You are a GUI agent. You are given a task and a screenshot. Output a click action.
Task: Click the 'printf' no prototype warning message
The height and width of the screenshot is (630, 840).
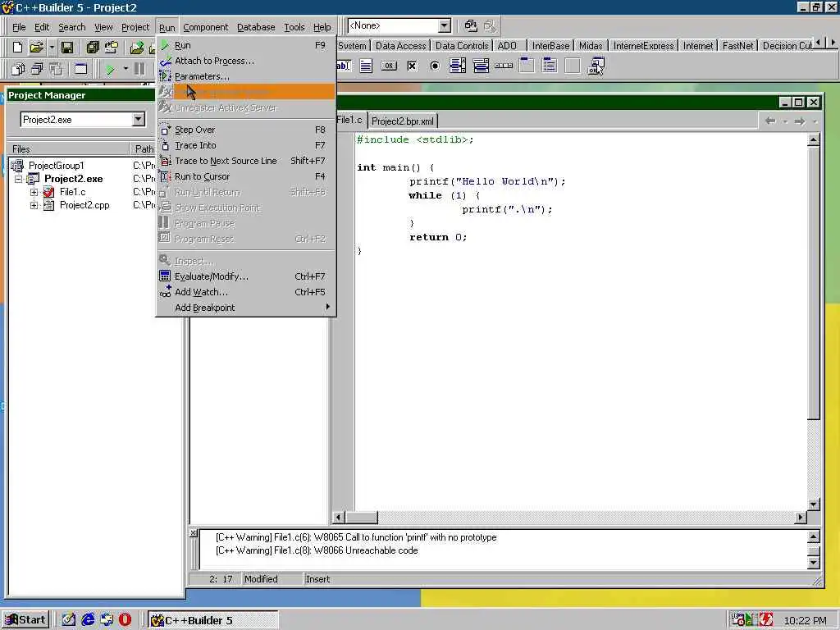click(x=356, y=537)
